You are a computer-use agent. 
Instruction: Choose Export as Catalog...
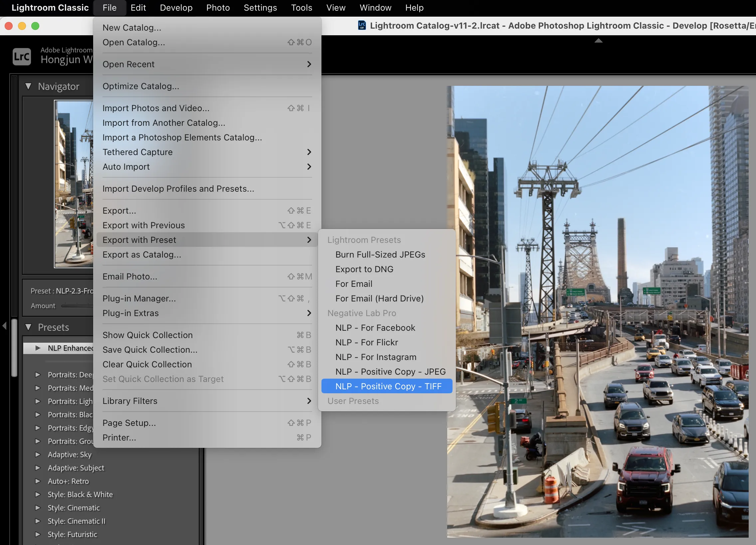pos(207,255)
